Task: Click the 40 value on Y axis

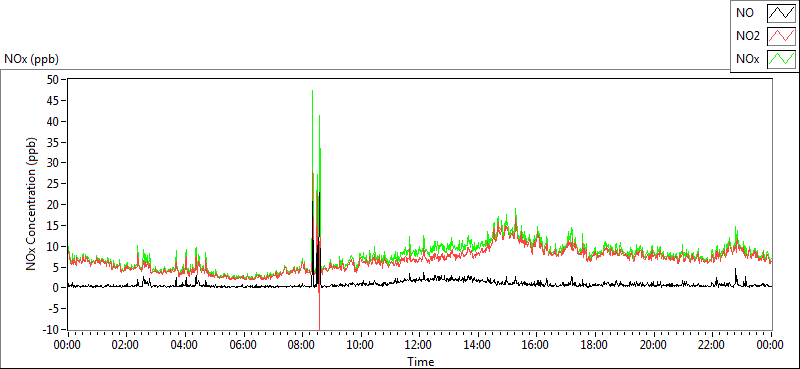Action: click(x=52, y=121)
